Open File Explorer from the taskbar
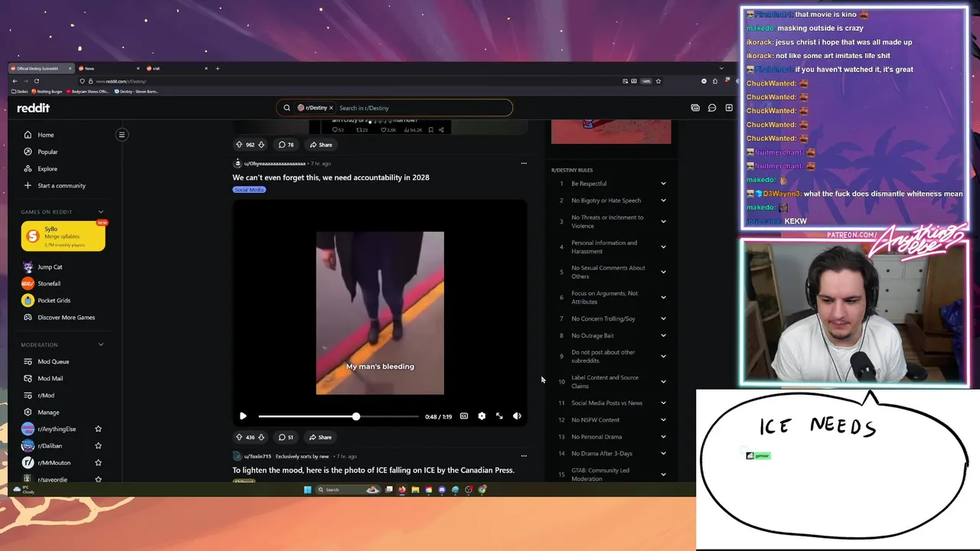 point(415,490)
